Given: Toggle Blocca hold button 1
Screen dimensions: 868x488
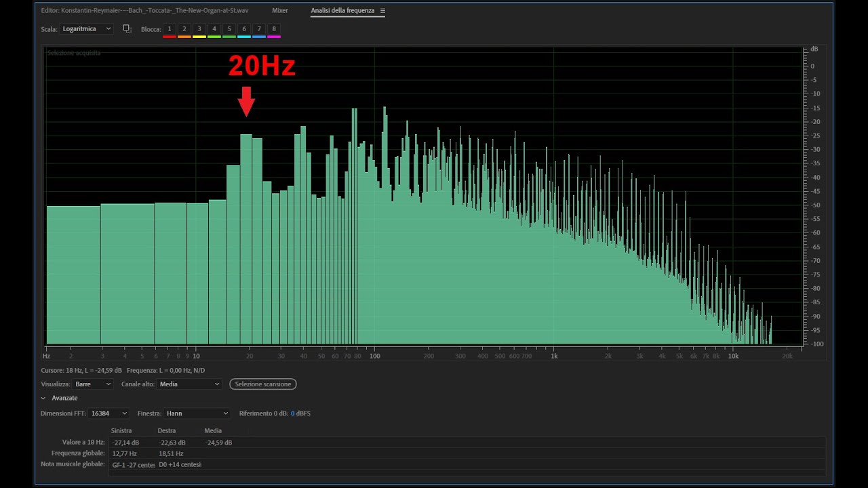Looking at the screenshot, I should click(x=170, y=29).
